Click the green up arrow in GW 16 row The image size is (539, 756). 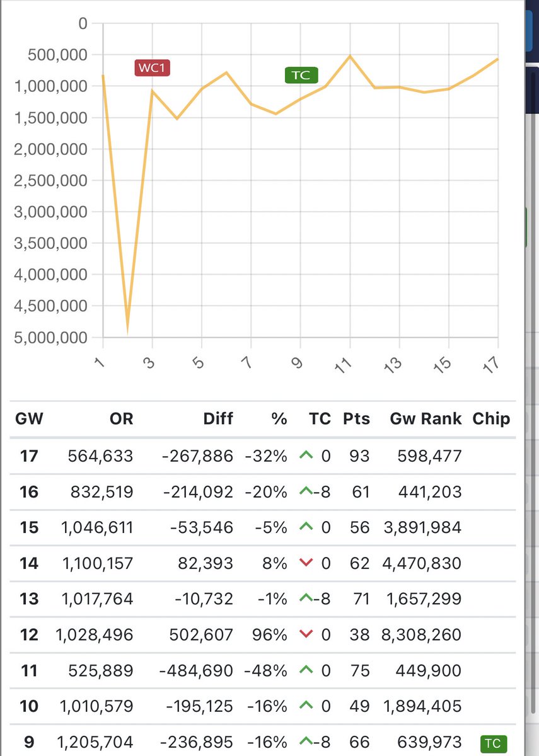307,491
